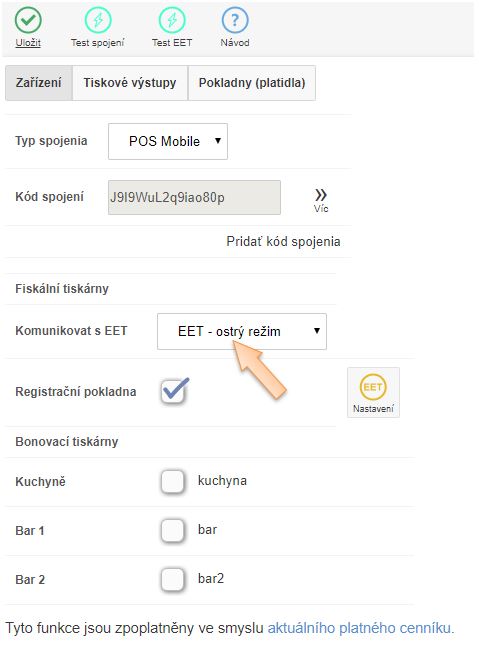The width and height of the screenshot is (479, 649).
Task: Open the Návod help question icon
Action: [235, 20]
